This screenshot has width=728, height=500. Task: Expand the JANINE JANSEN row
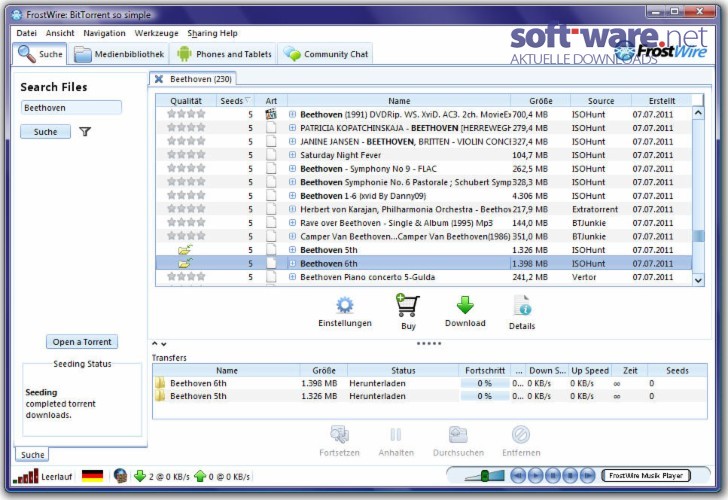tap(292, 141)
